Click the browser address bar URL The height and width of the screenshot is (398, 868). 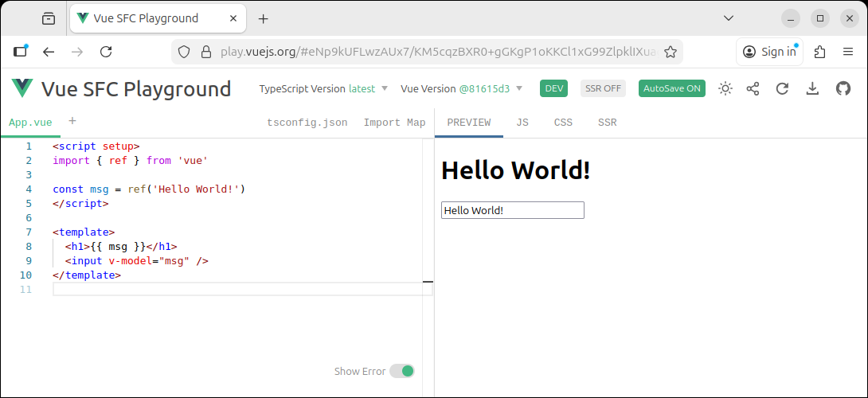point(439,52)
